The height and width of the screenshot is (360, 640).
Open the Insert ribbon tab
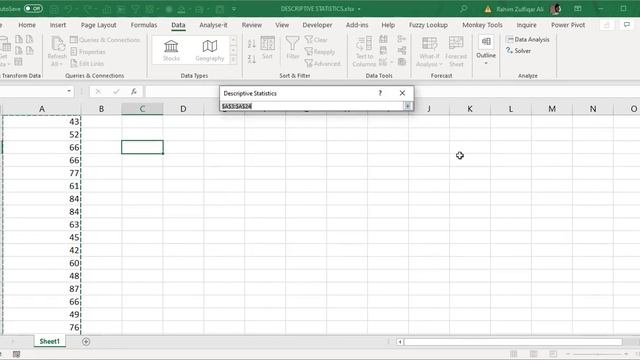58,25
